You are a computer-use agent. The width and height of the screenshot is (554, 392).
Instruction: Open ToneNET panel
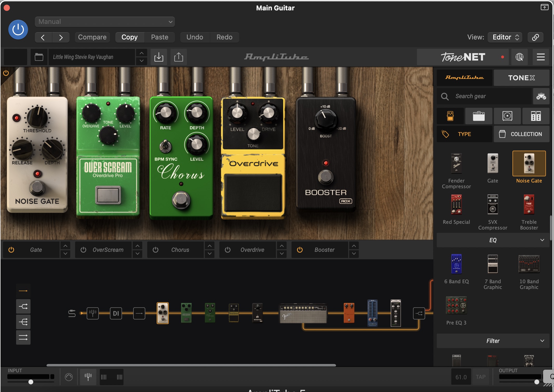click(x=463, y=57)
